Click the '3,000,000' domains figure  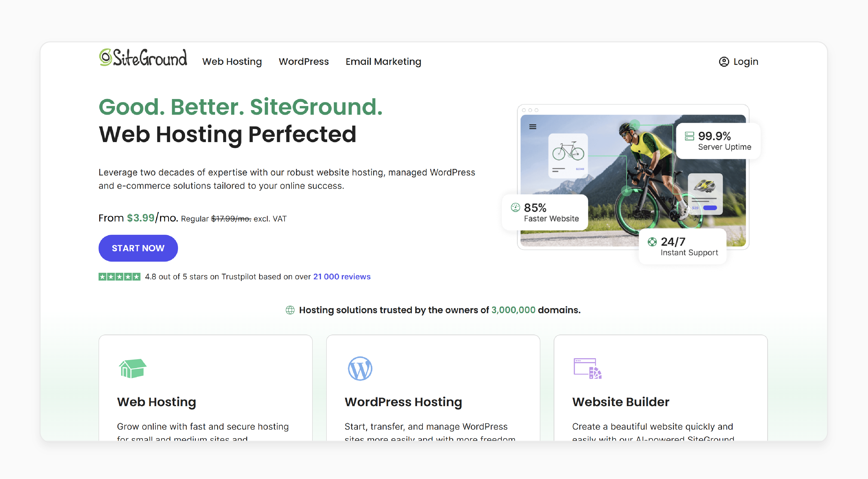tap(513, 310)
